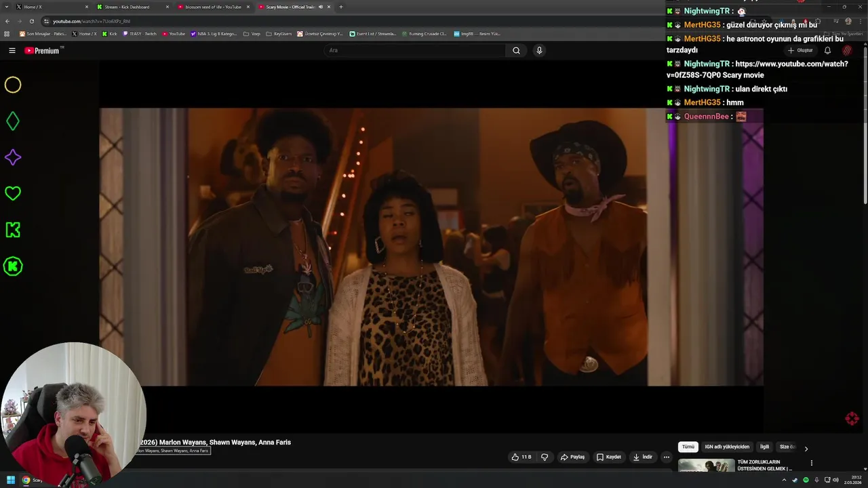This screenshot has height=488, width=868.
Task: Click the green diamond overlay icon
Action: [13, 121]
